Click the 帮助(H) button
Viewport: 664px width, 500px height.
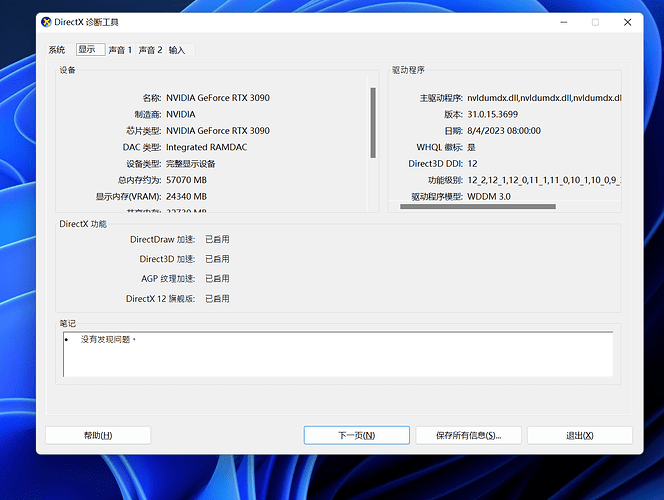[x=98, y=435]
